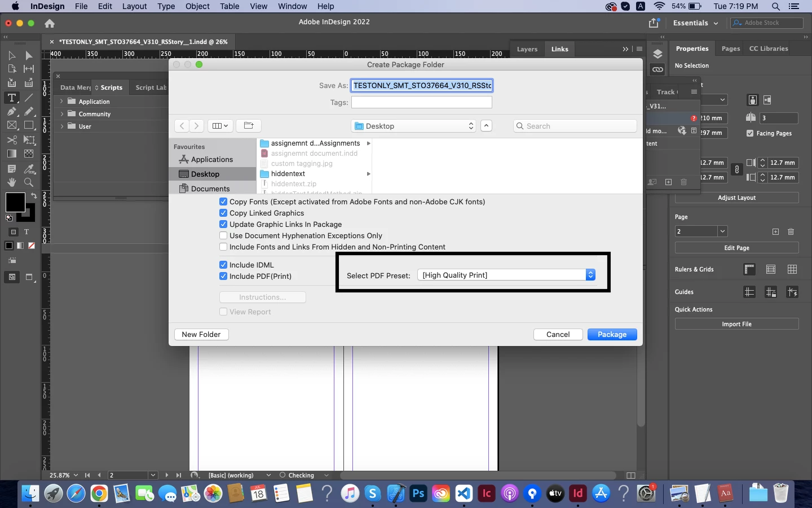The image size is (812, 508).
Task: Click Edit Page button
Action: [736, 248]
